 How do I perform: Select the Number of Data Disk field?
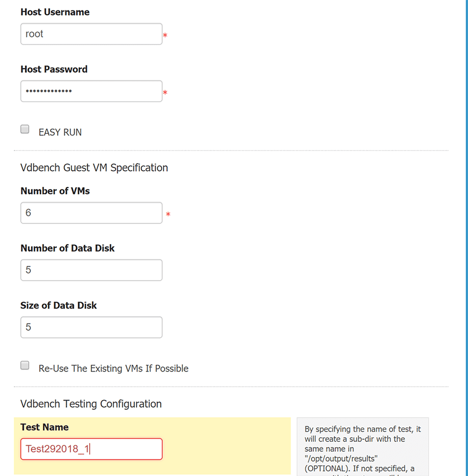[x=91, y=270]
